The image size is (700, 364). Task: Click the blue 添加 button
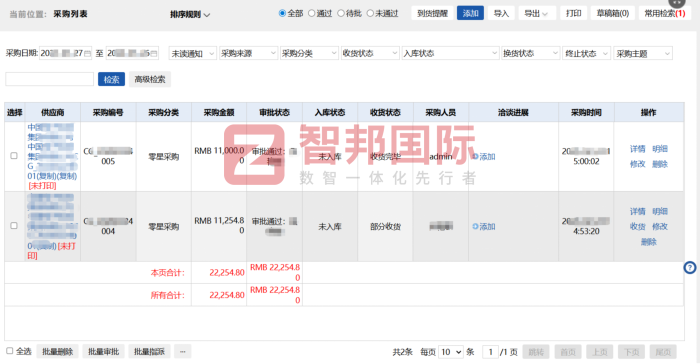tap(470, 13)
